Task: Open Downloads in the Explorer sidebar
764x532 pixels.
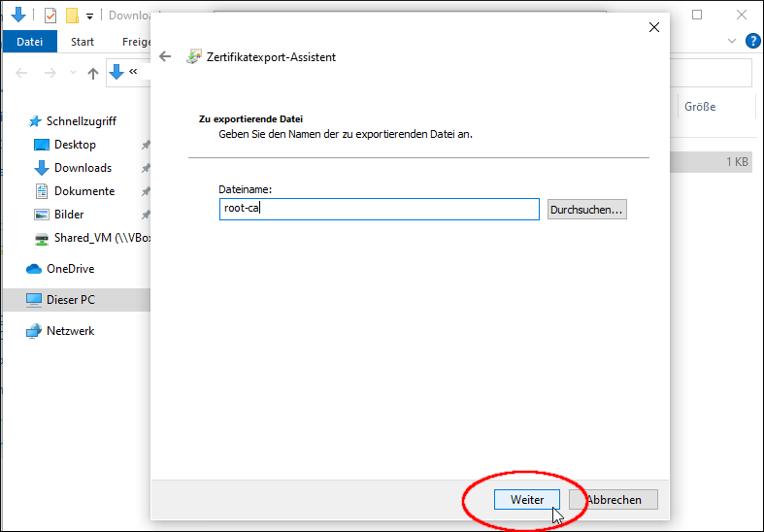Action: [x=83, y=168]
